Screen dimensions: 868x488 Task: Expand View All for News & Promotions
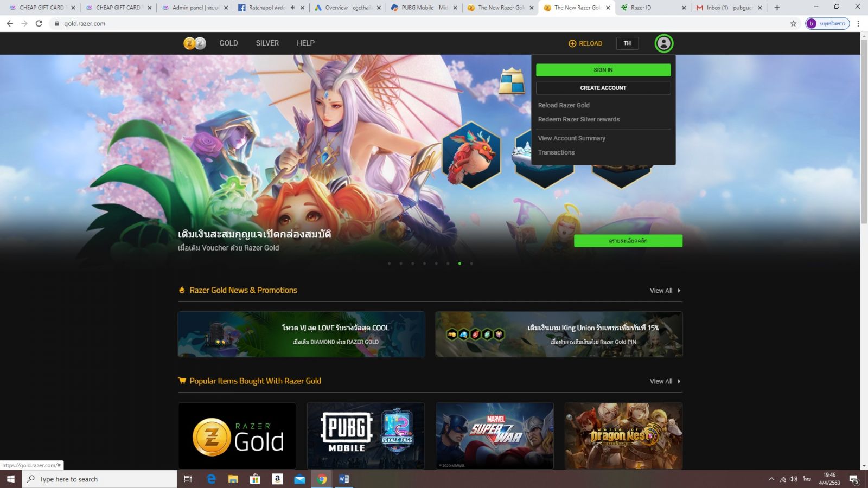coord(665,291)
